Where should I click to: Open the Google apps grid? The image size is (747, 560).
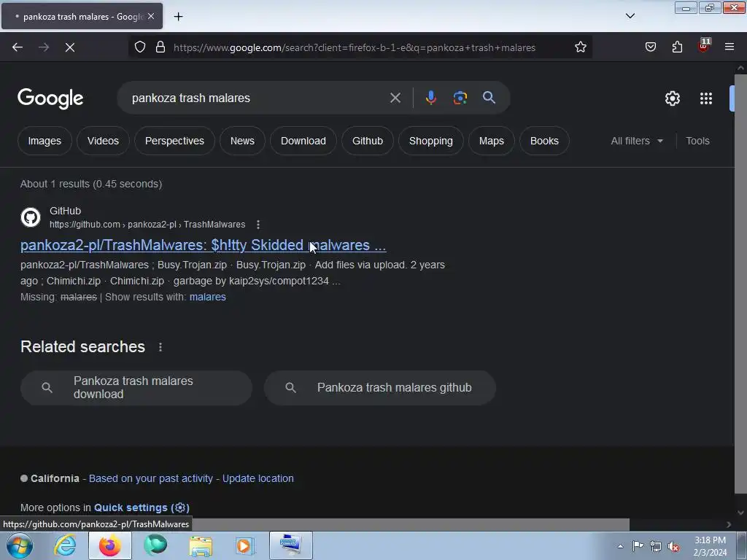(x=705, y=98)
